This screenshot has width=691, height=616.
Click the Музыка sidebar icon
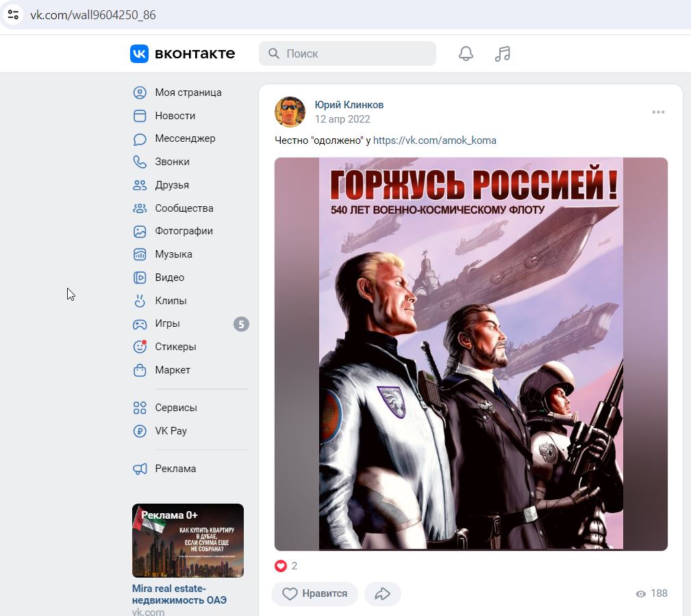140,254
